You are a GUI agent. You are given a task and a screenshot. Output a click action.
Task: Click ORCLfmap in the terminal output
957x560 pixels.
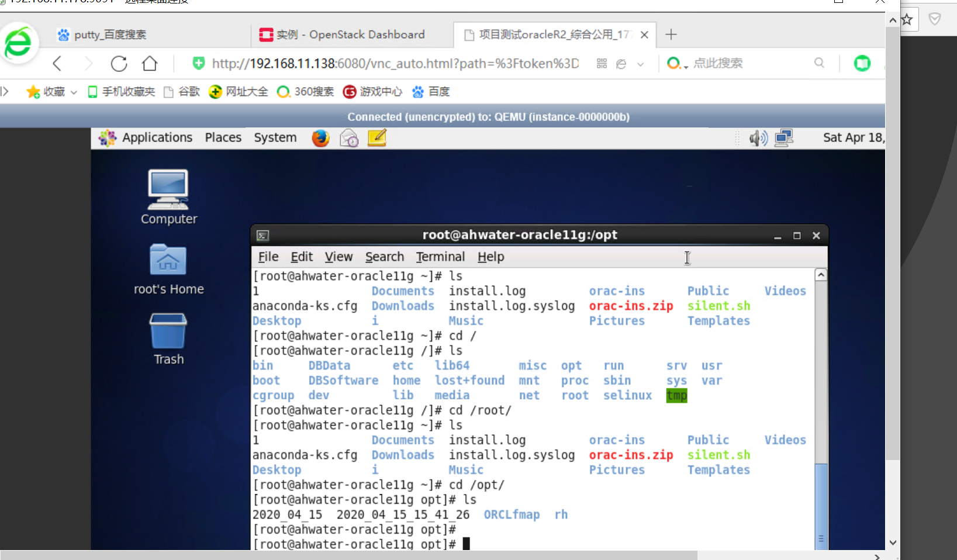(512, 515)
